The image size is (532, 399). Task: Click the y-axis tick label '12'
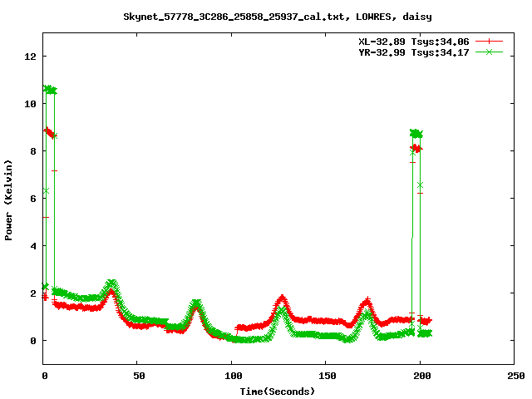[x=30, y=57]
